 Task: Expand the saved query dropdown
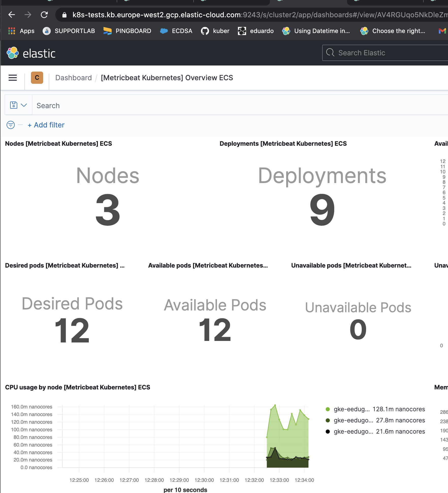(x=19, y=105)
